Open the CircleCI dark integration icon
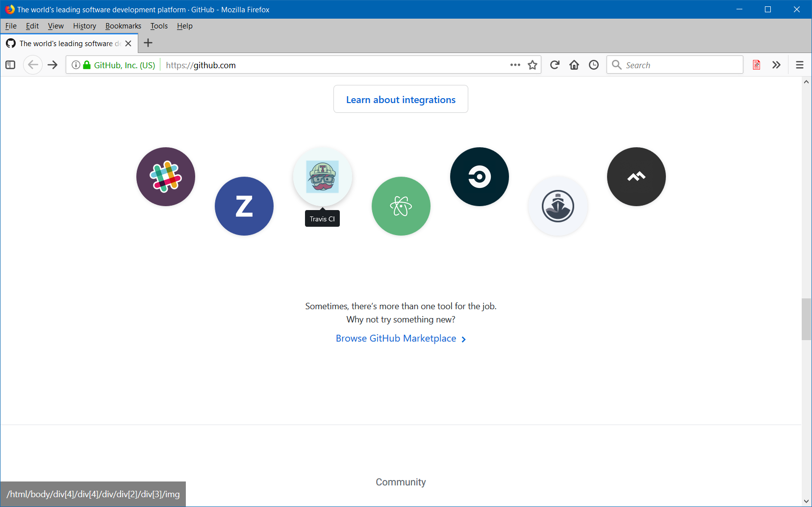This screenshot has height=507, width=812. click(480, 177)
